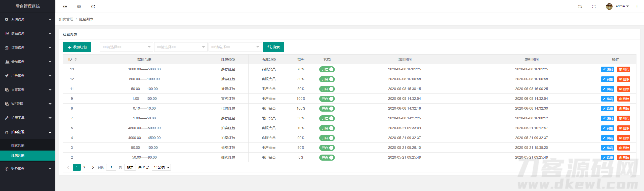Click the page number jump input field

111,167
